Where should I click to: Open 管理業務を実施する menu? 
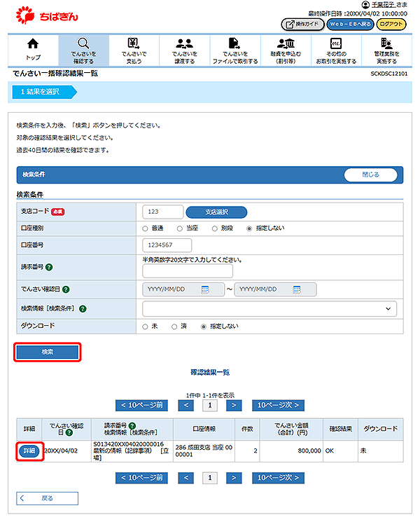pos(386,50)
